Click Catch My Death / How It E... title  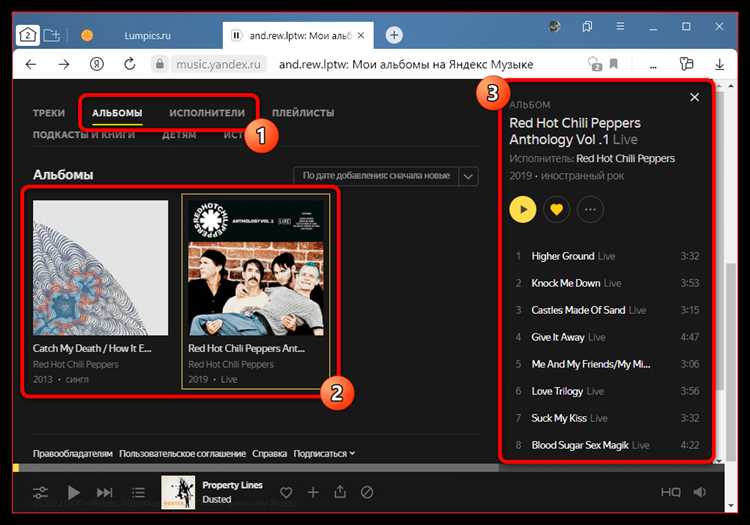(x=92, y=349)
